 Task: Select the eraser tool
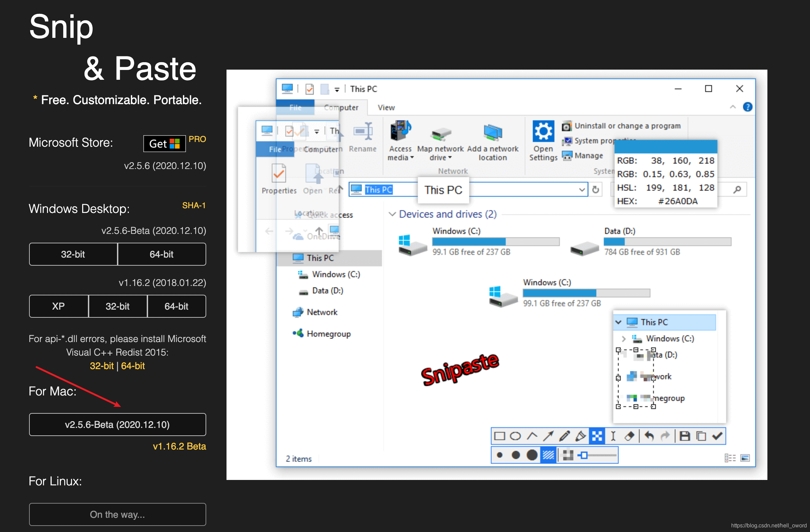click(629, 436)
